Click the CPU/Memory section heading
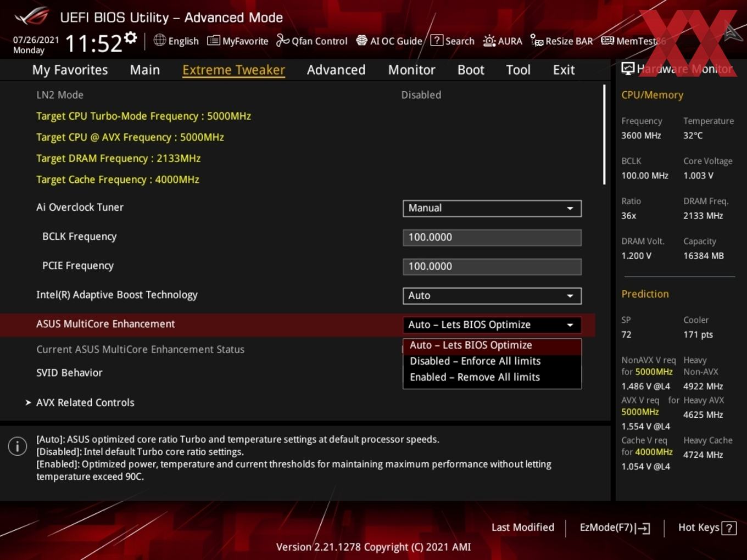Image resolution: width=747 pixels, height=560 pixels. 652,95
